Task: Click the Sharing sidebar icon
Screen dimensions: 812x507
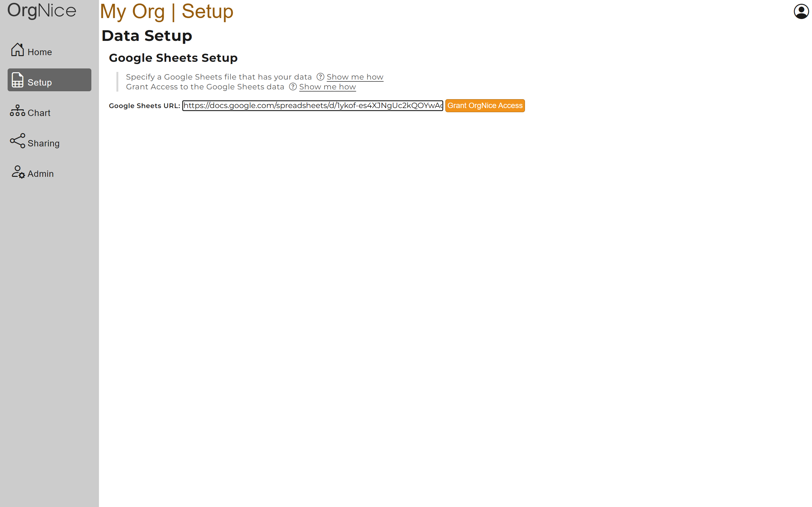Action: pos(17,142)
